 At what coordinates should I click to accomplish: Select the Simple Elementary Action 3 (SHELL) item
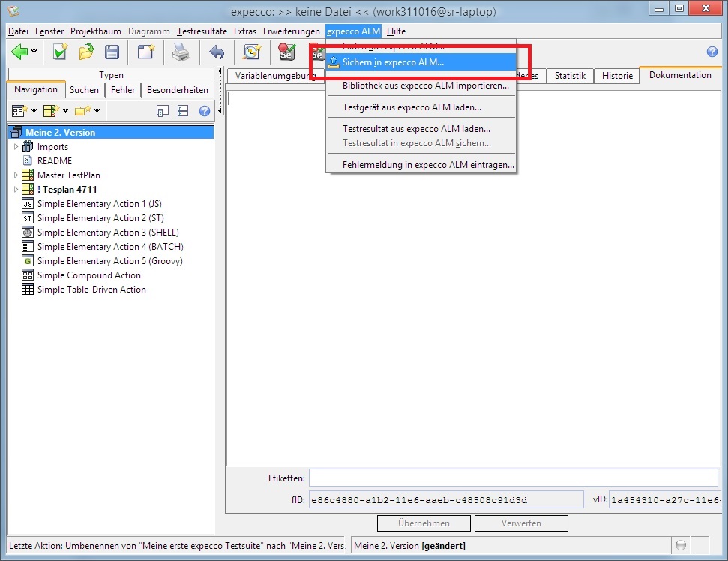108,232
